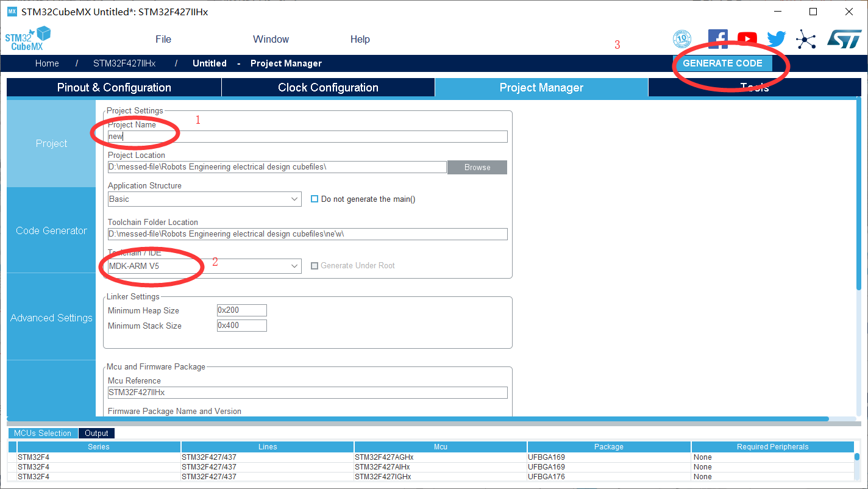Go to Home breadcrumb
The image size is (868, 489).
point(47,63)
